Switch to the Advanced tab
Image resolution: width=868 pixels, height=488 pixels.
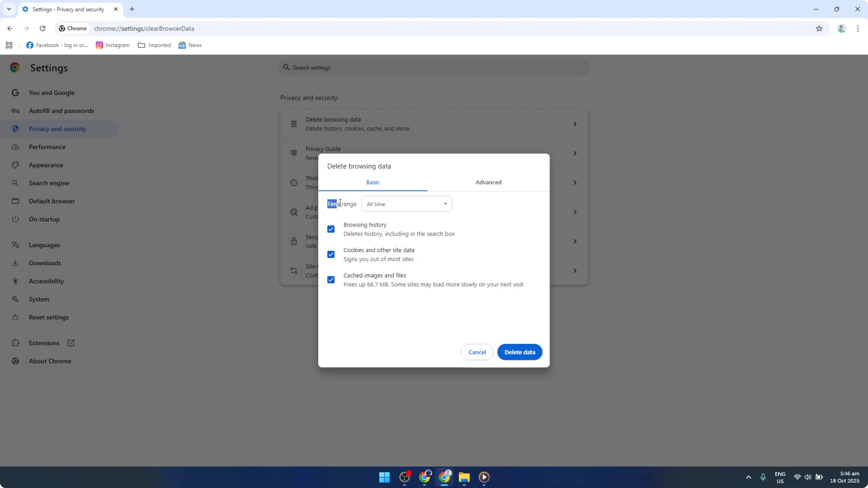coord(488,182)
